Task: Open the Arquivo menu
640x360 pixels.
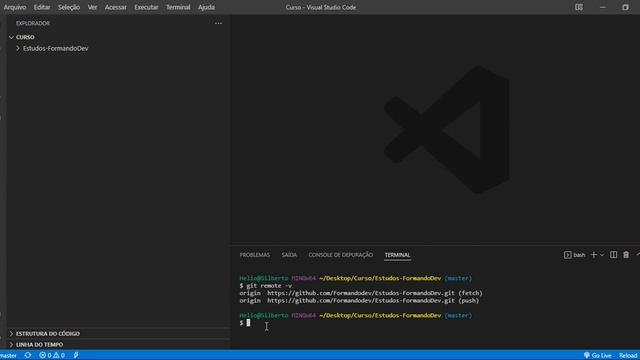Action: (x=15, y=7)
